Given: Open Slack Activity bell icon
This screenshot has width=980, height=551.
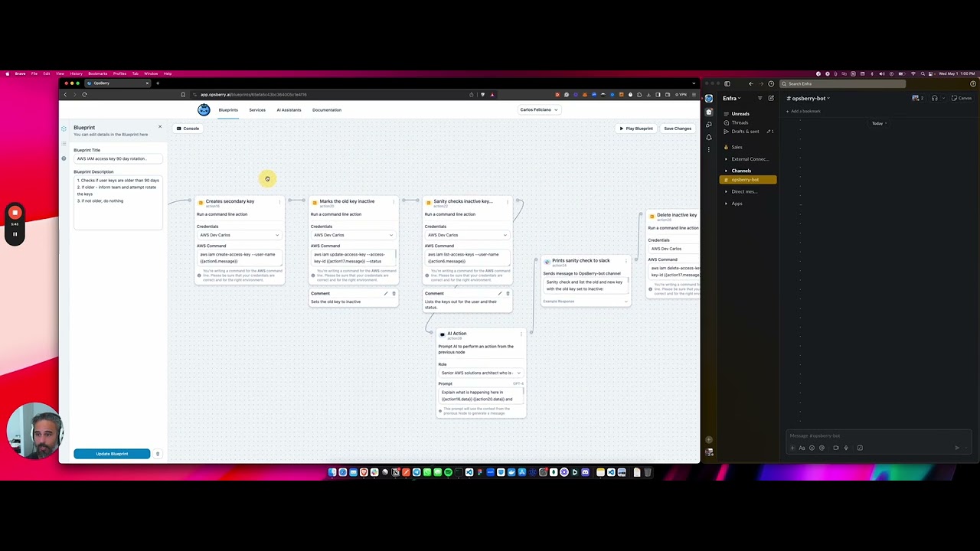Looking at the screenshot, I should (x=709, y=137).
